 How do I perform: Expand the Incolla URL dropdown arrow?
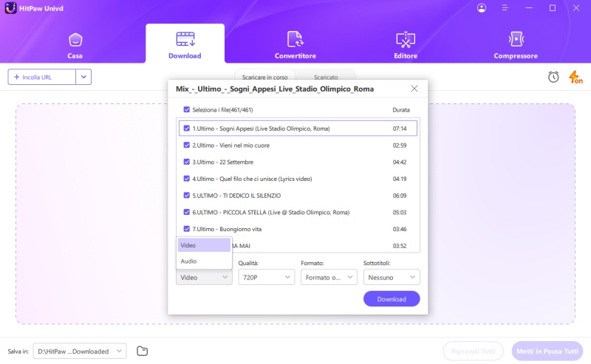(x=83, y=77)
